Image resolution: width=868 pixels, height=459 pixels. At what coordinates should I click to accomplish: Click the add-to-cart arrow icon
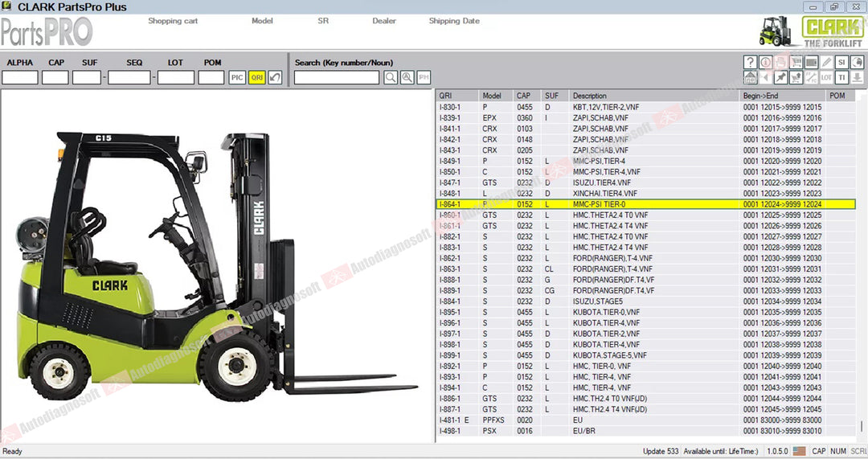pos(796,77)
